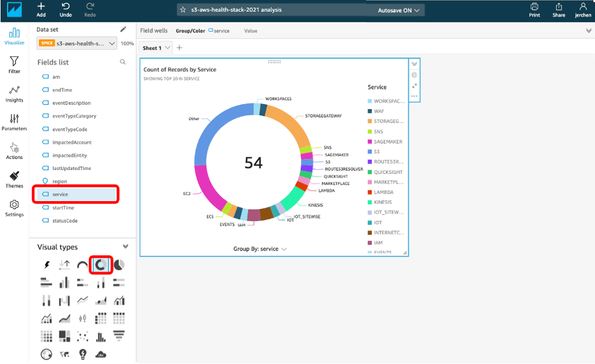
Task: Open visual formatting via gear icon
Action: [x=414, y=75]
